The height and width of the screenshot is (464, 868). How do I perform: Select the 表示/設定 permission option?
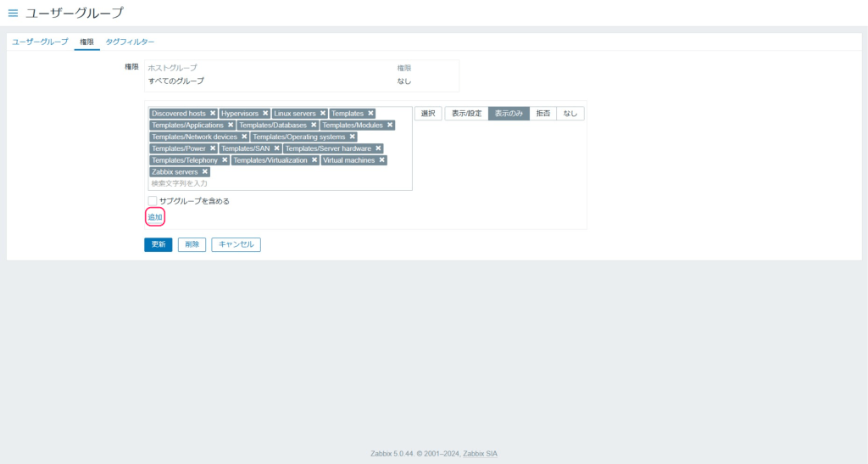tap(466, 114)
